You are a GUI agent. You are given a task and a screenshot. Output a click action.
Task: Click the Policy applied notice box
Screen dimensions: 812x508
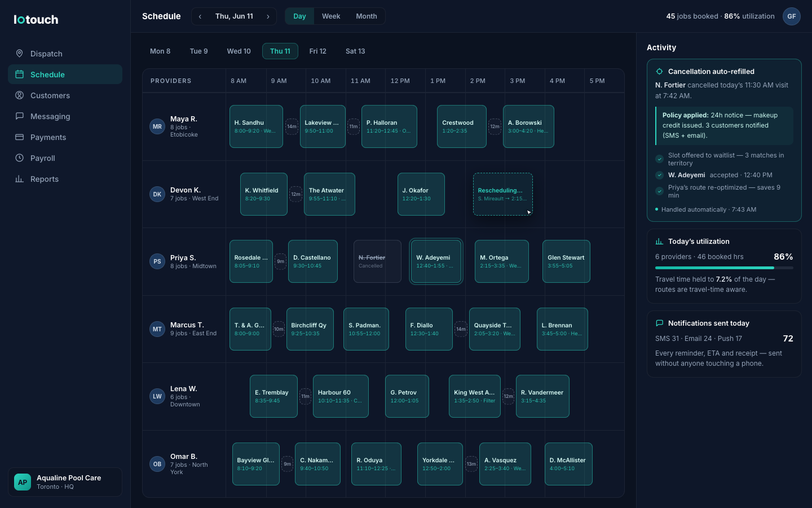(724, 126)
